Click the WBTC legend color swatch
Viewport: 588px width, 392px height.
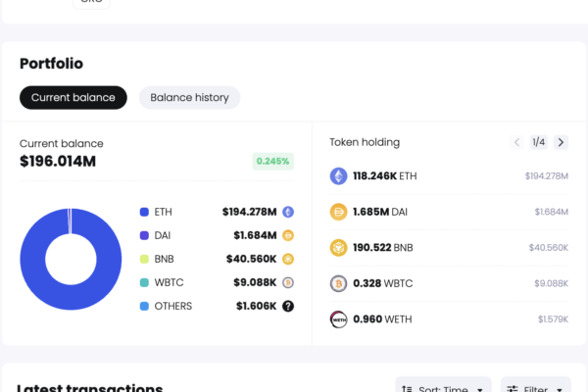144,282
